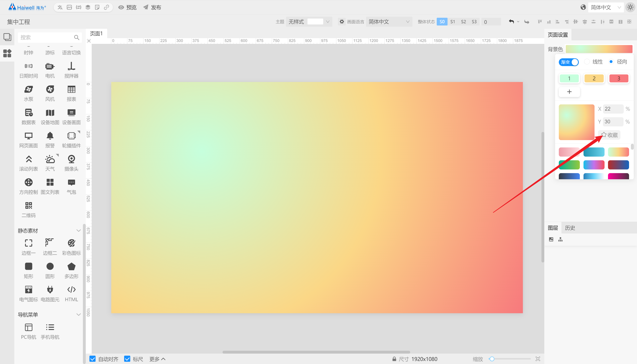Screen dimensions: 637x364
Task: Select gradient color stop 1
Action: (569, 79)
